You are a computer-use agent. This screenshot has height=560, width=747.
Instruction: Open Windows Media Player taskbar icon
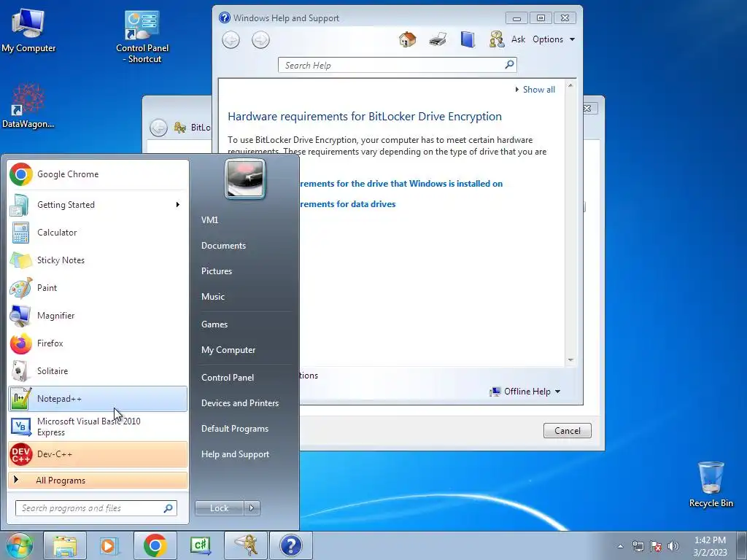pos(109,545)
